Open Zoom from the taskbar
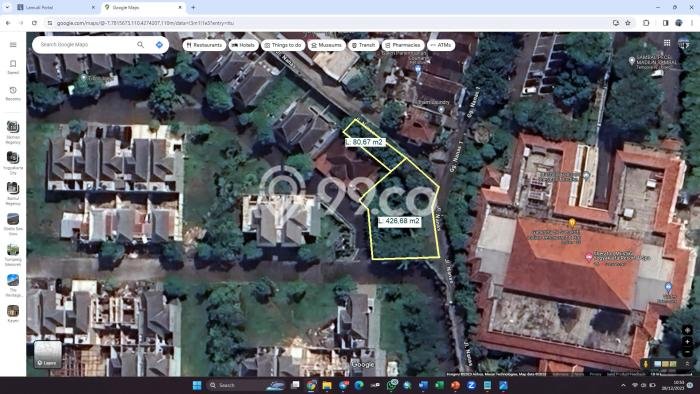Viewport: 700px width, 394px height. coord(471,385)
